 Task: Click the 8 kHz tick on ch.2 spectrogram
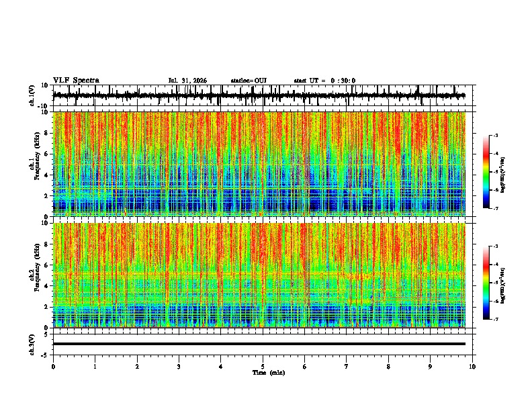pos(46,244)
